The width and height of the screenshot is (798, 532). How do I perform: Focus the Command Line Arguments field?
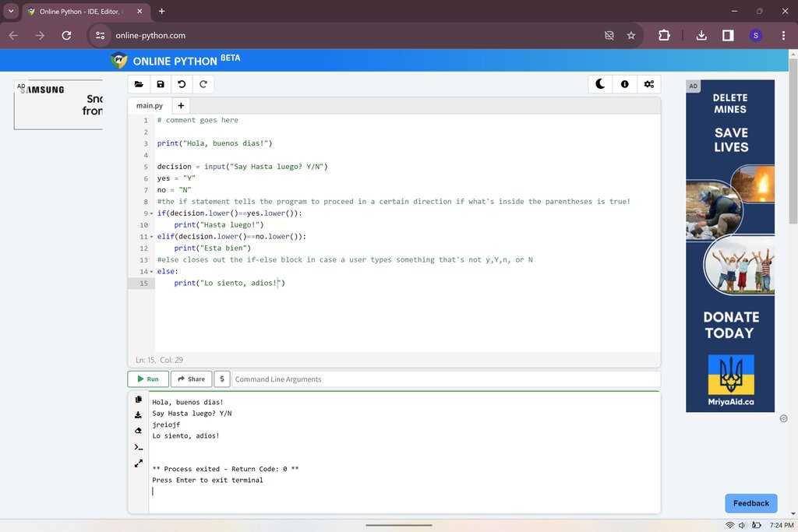[x=447, y=379]
